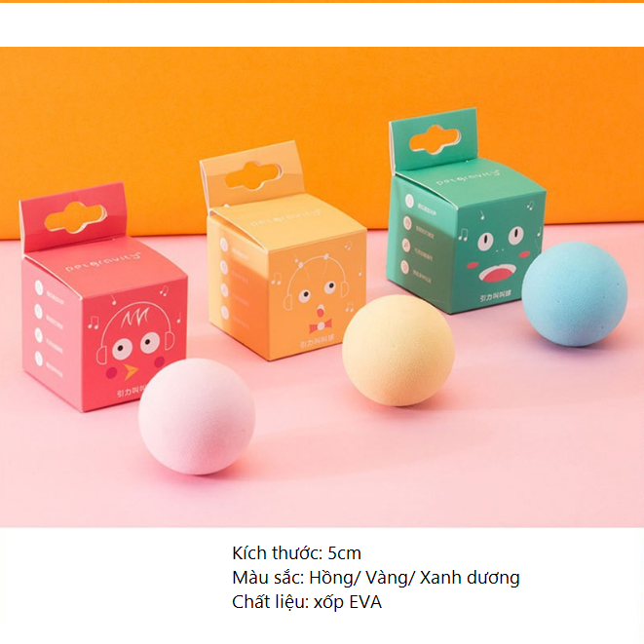Click the yellow foam ball
The width and height of the screenshot is (644, 644).
coord(398,351)
